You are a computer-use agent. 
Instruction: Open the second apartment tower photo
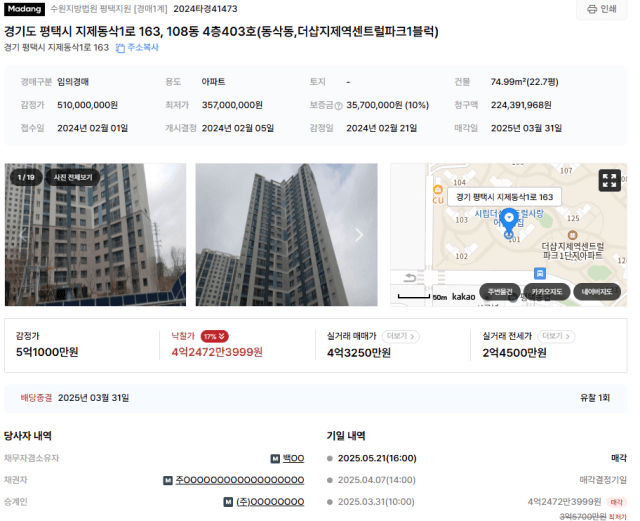(x=286, y=234)
